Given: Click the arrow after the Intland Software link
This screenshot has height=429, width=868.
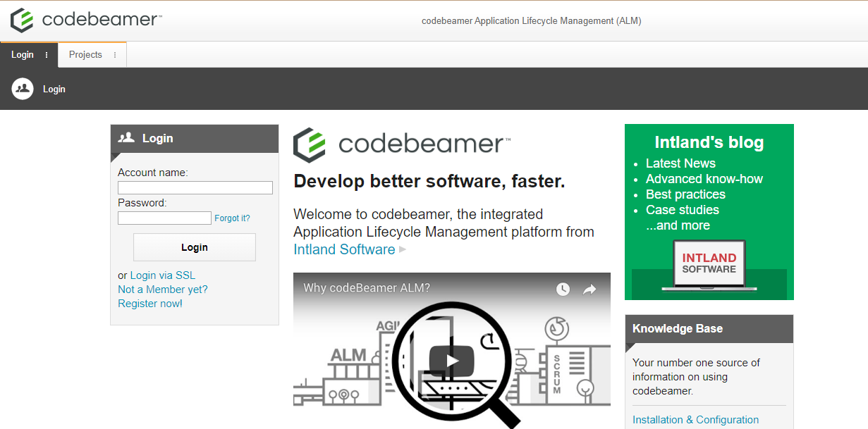Looking at the screenshot, I should pyautogui.click(x=402, y=249).
